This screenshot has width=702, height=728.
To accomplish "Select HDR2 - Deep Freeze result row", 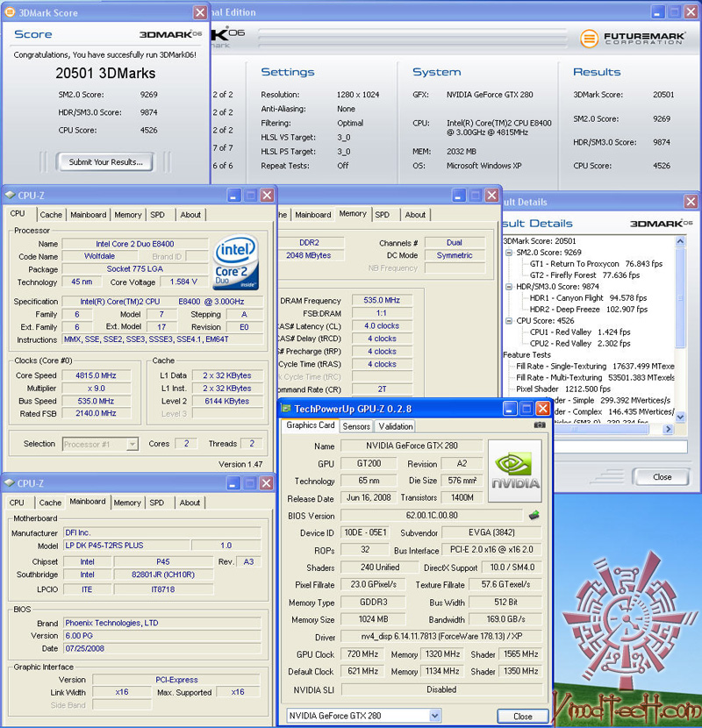I will point(588,310).
